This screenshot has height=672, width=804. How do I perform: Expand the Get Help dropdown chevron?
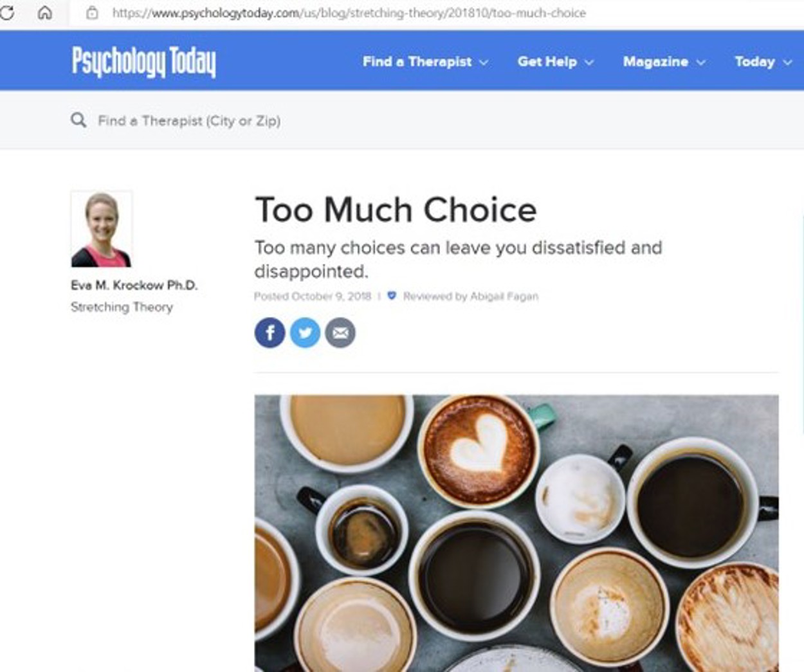pos(589,62)
